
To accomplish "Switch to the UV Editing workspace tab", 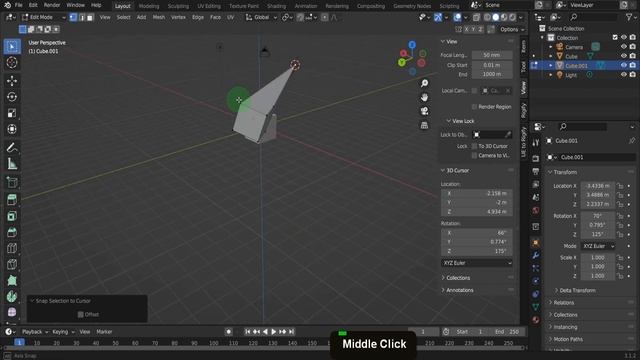I will 209,6.
